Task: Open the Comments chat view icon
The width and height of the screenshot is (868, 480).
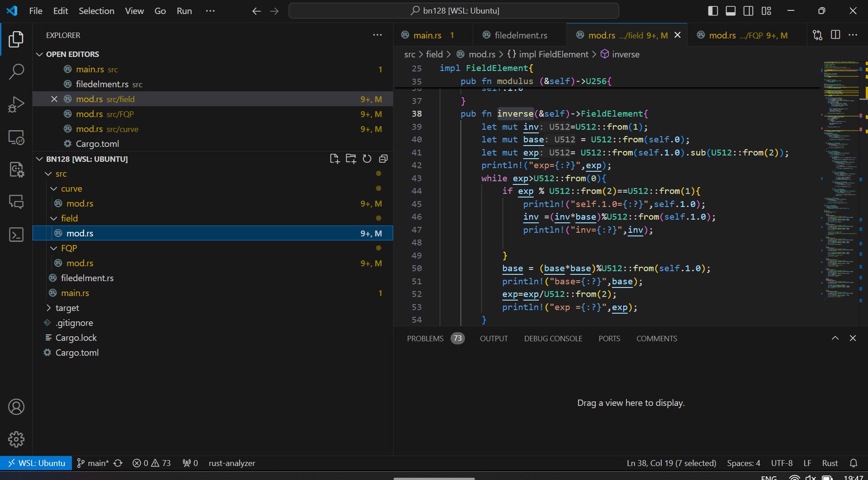Action: (16, 202)
